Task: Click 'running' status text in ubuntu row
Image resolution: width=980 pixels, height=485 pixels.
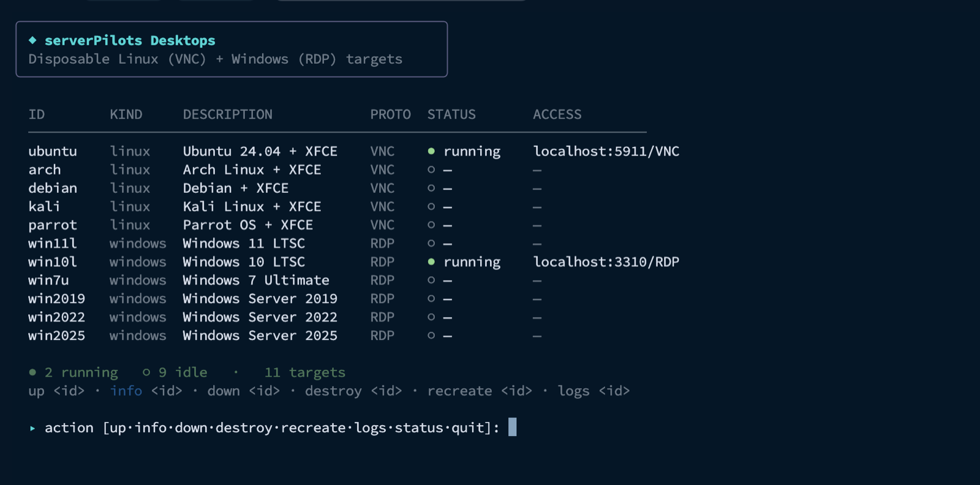Action: coord(472,152)
